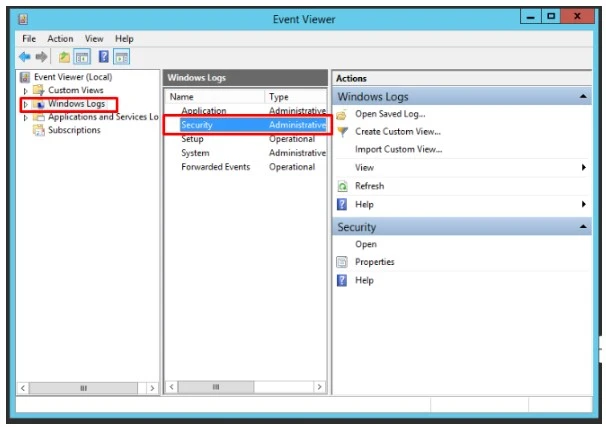Click the Open Saved Log folder icon
The image size is (606, 427).
(x=342, y=114)
